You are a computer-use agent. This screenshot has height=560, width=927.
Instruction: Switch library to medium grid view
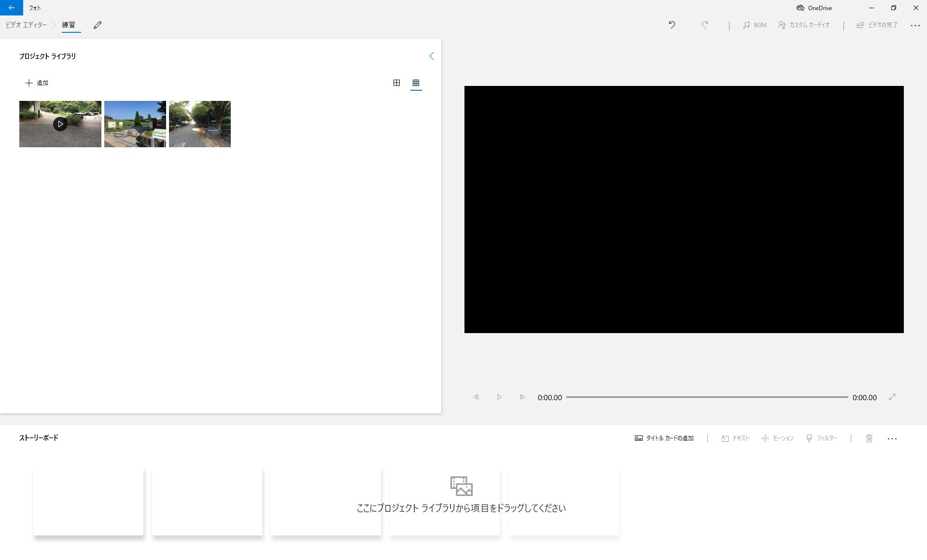(396, 83)
